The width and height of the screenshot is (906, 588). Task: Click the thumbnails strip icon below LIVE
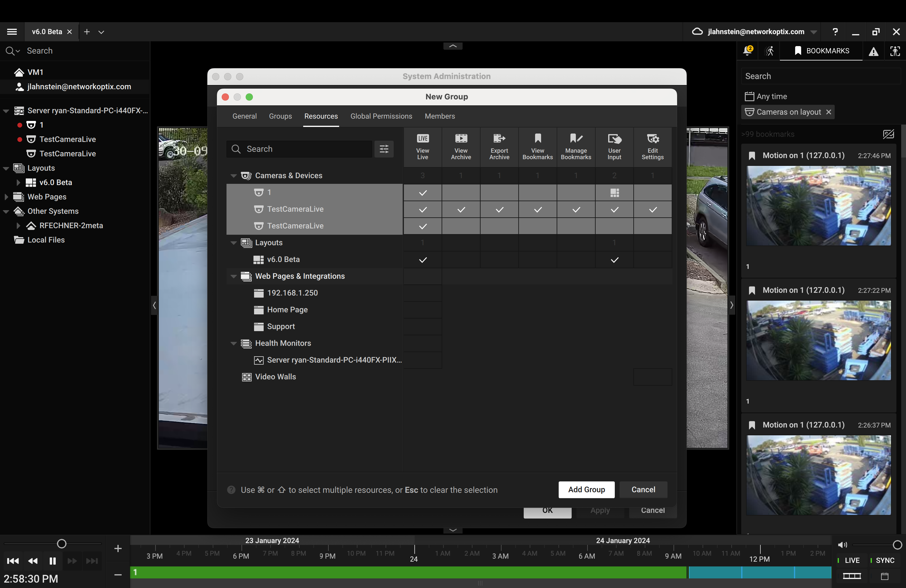point(852,576)
